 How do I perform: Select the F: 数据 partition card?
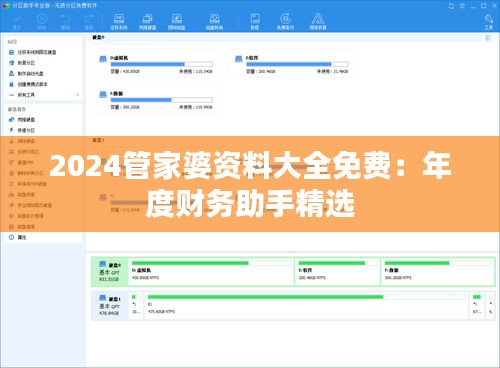(x=157, y=100)
